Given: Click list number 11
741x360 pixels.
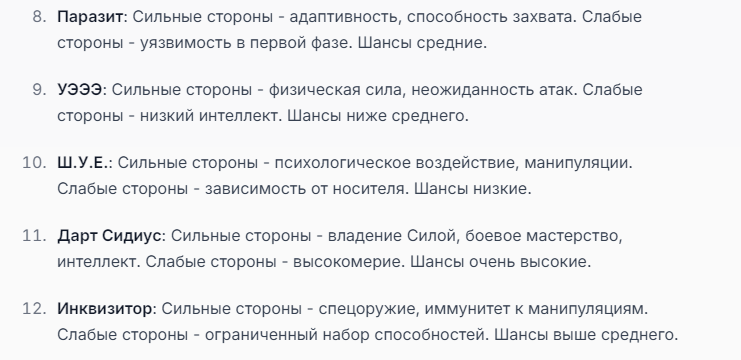Looking at the screenshot, I should tap(34, 235).
